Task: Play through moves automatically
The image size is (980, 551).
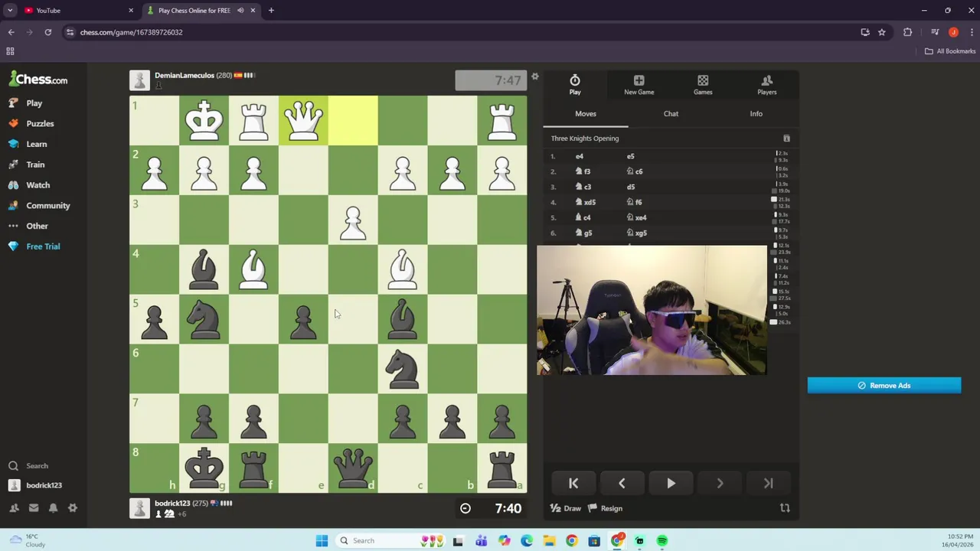Action: click(671, 484)
